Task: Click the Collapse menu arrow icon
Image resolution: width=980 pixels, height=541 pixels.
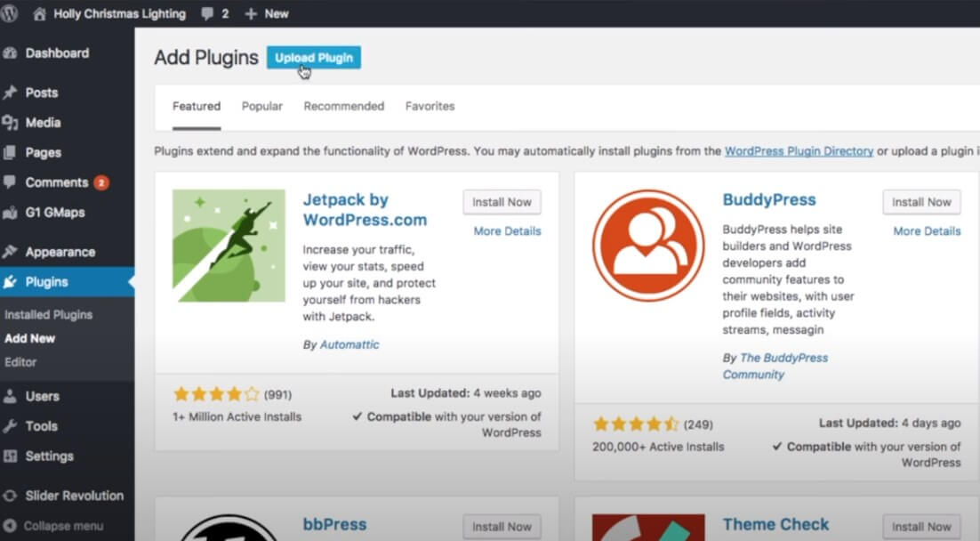Action: [x=10, y=526]
